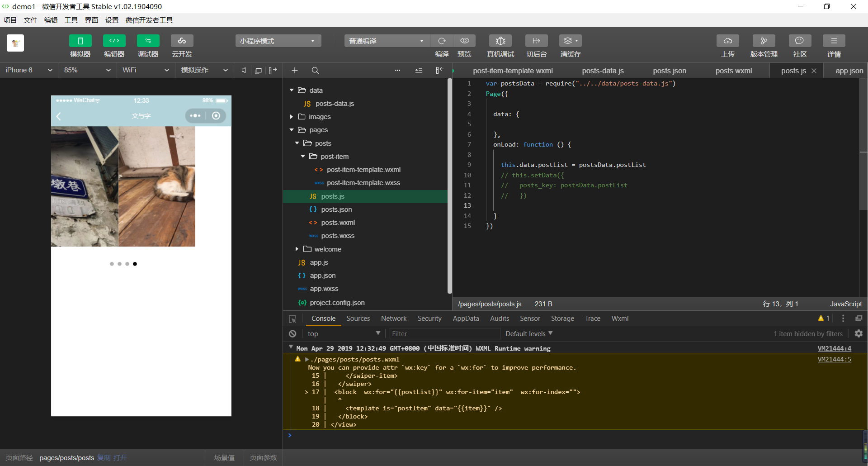
Task: Click the clear console icon
Action: 292,334
